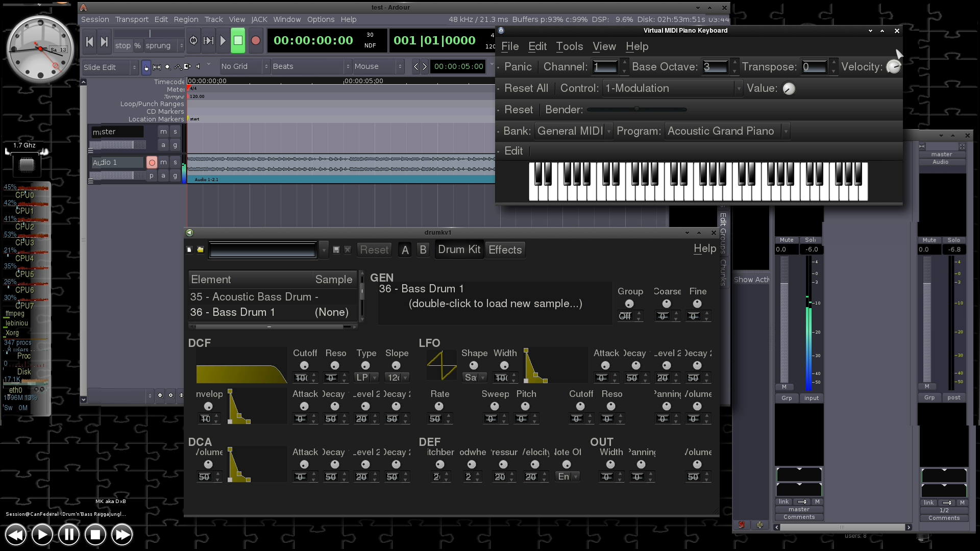This screenshot has width=980, height=551.
Task: Open Ardour Session menu
Action: point(95,19)
